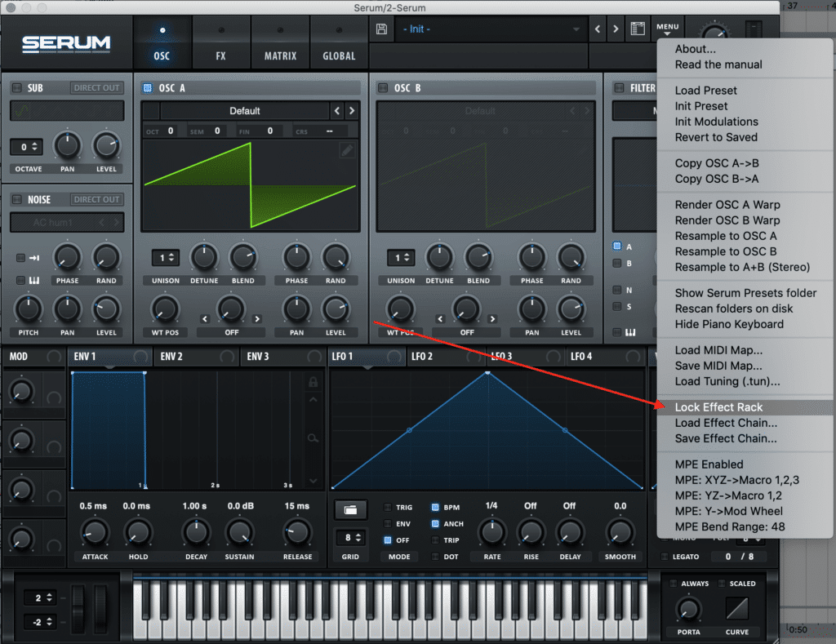
Task: Switch to the MATRIX tab
Action: (x=280, y=42)
